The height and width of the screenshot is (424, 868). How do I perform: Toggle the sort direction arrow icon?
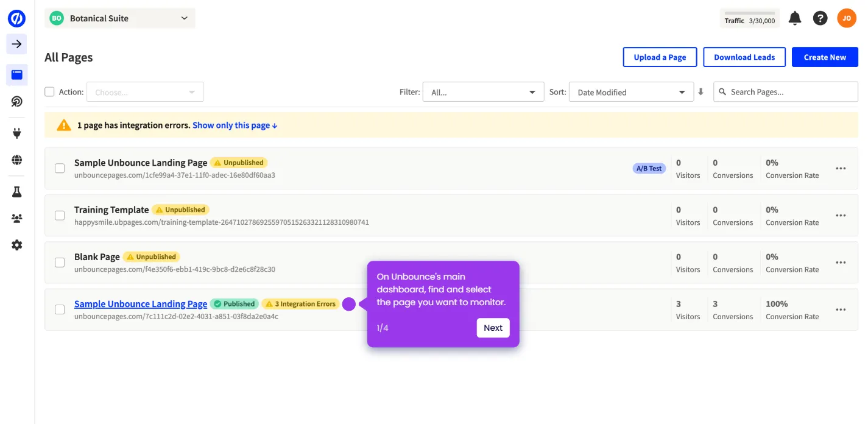(700, 92)
